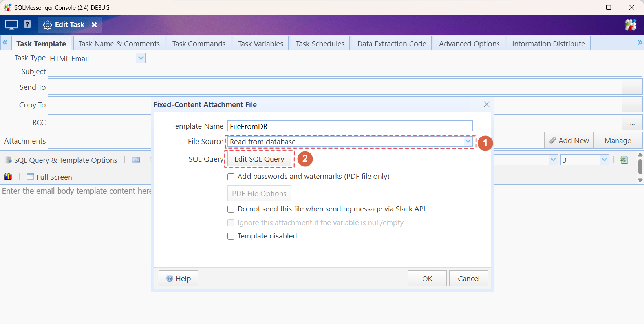
Task: Switch to Data Extraction Code tab
Action: coord(392,44)
